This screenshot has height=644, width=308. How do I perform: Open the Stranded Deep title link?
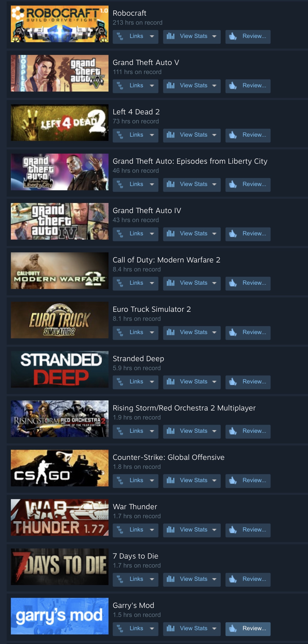click(x=138, y=359)
